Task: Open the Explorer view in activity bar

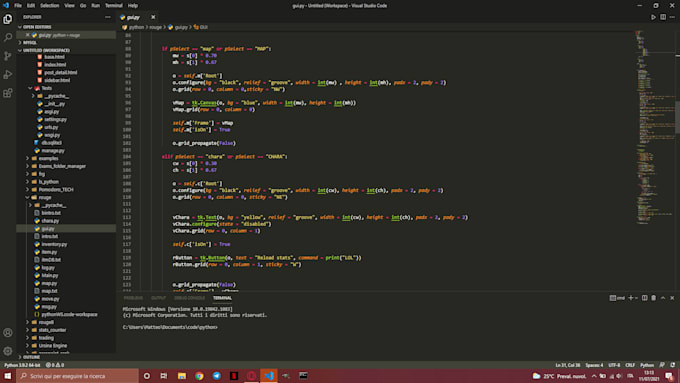Action: tap(7, 19)
